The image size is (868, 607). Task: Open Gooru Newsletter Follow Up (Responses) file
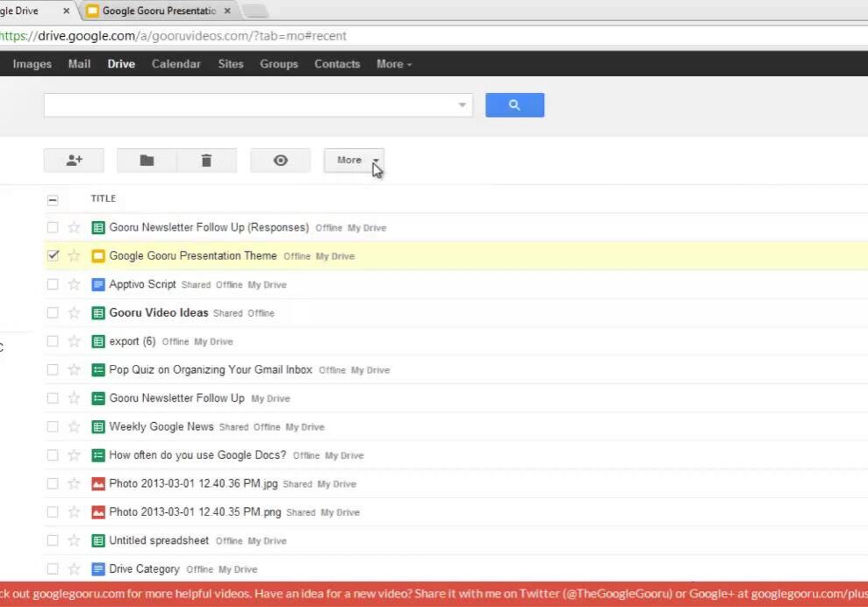[x=209, y=227]
